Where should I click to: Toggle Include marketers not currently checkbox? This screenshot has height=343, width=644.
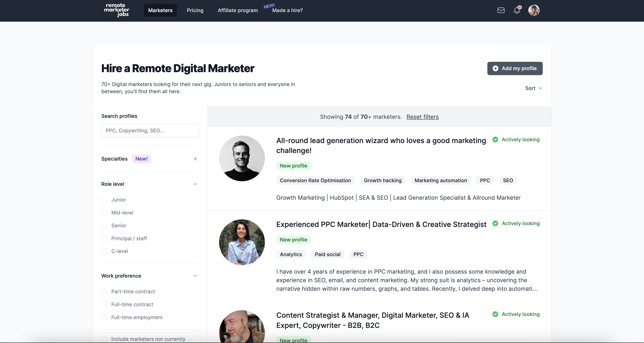(104, 339)
